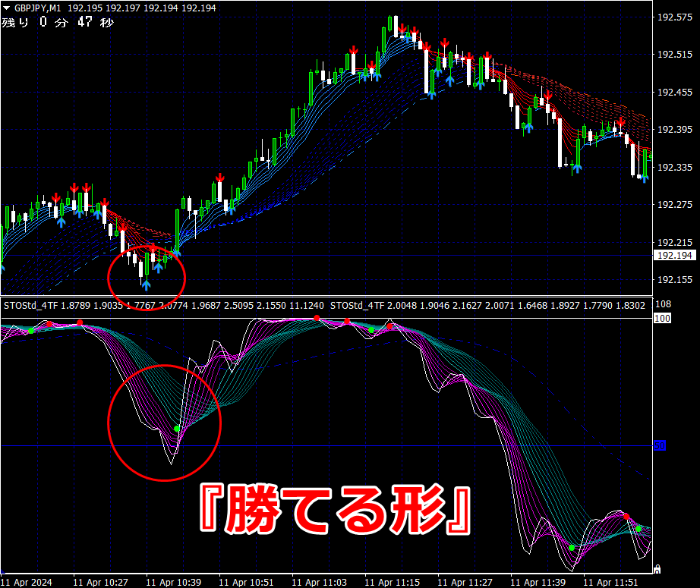Click the 192.275 price scale label

point(674,205)
